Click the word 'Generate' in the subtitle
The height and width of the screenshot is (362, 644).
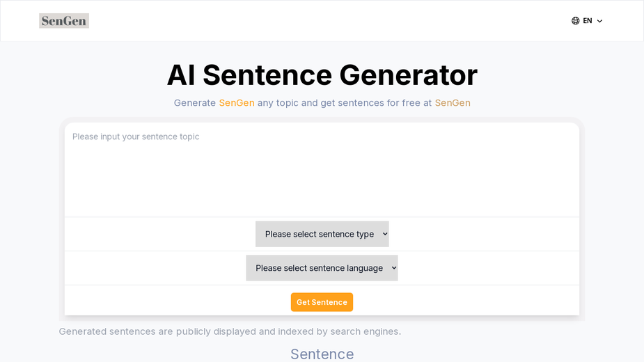195,103
